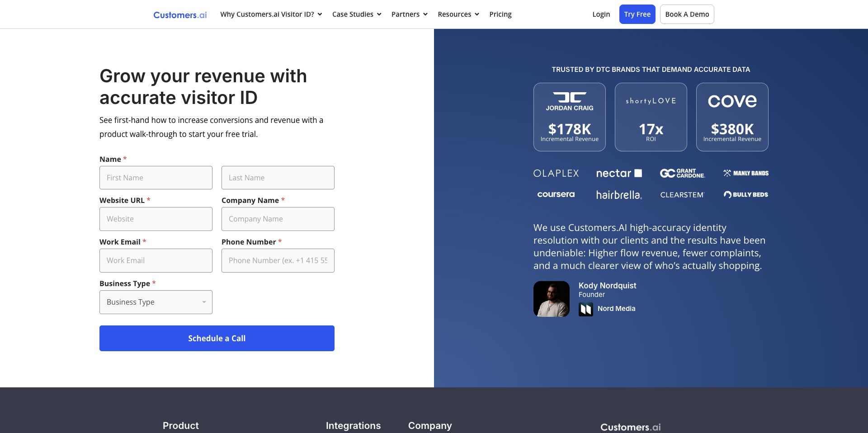Image resolution: width=868 pixels, height=433 pixels.
Task: Open the Customers.ai logo homepage link
Action: click(180, 15)
